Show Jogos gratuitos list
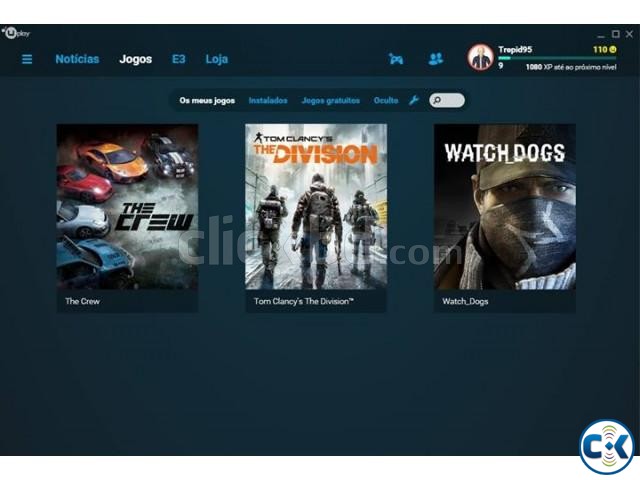Viewport: 640px width, 480px height. [330, 100]
